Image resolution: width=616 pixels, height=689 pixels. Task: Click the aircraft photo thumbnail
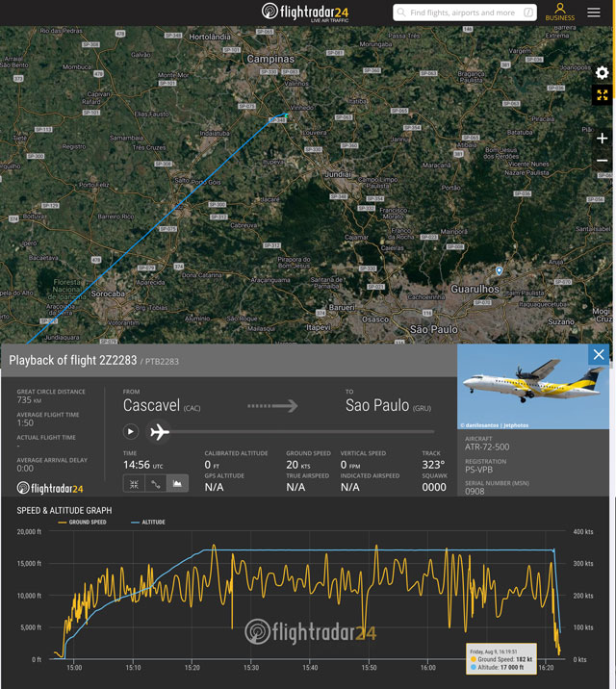point(533,386)
